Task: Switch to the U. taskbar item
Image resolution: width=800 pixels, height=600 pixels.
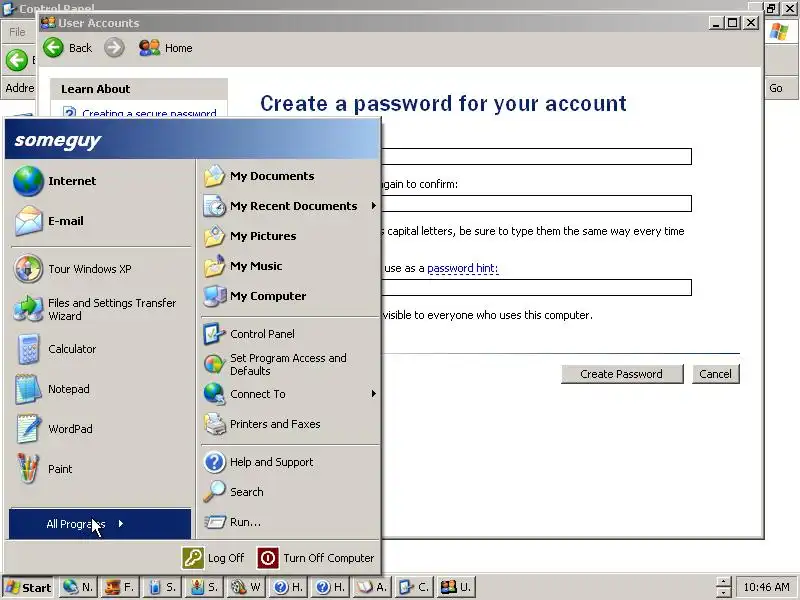Action: tap(456, 587)
